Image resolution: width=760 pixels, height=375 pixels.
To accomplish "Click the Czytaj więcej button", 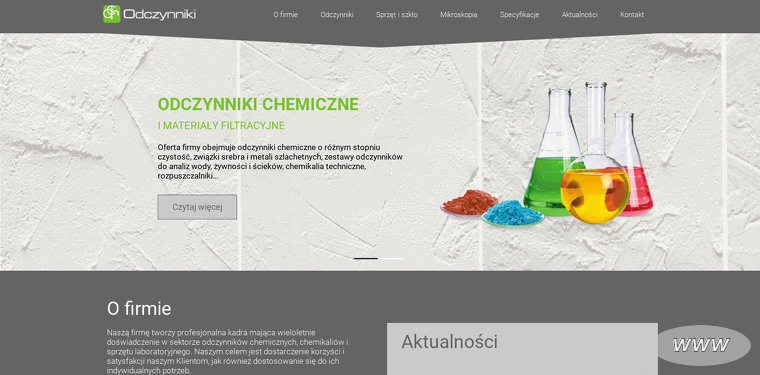I will tap(197, 207).
